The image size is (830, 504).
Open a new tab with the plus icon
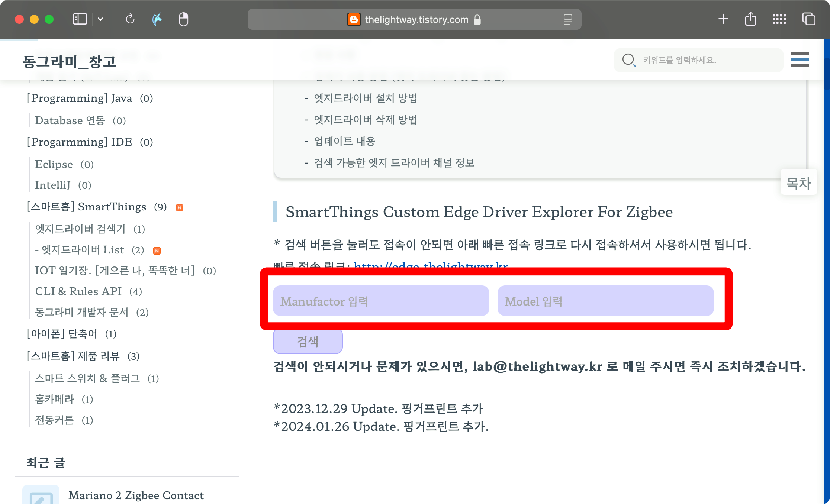point(723,19)
